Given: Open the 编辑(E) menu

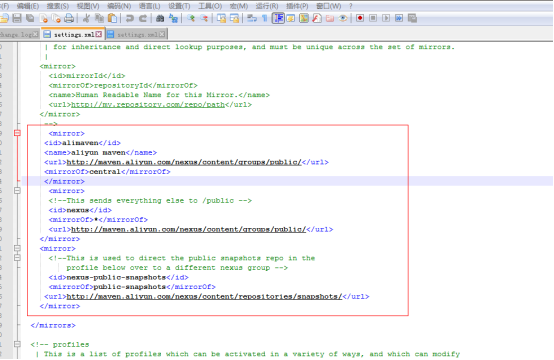Looking at the screenshot, I should pyautogui.click(x=28, y=6).
